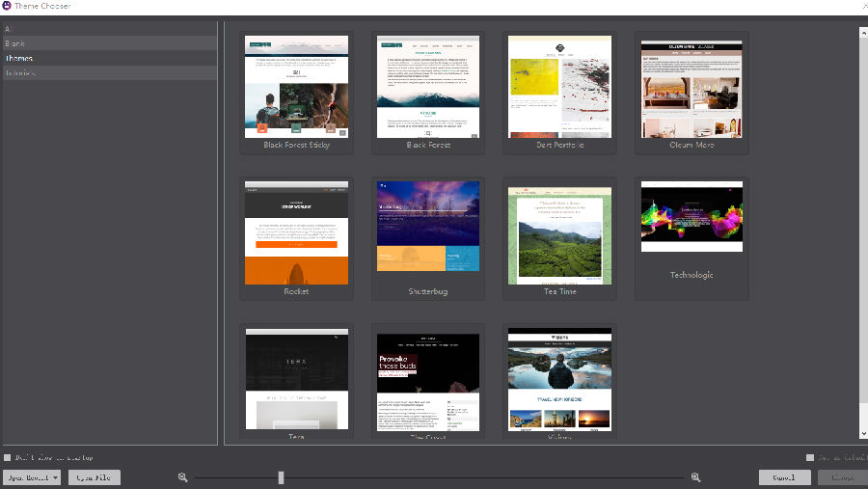Screen dimensions: 868x489
Task: Click the thumbnail size slider handle
Action: 281,477
